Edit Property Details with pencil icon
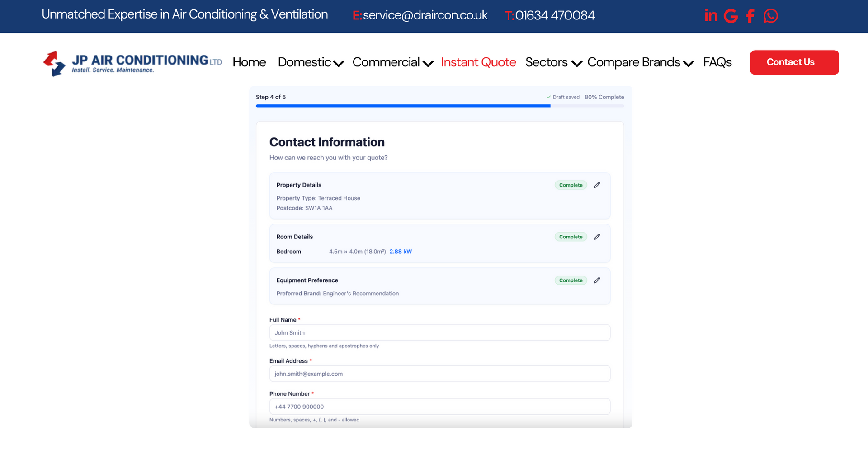This screenshot has width=868, height=458. pos(597,185)
